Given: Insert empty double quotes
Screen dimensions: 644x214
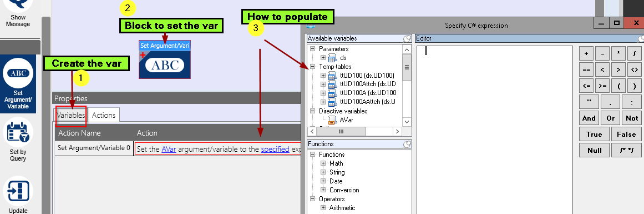Looking at the screenshot, I should pyautogui.click(x=589, y=102).
